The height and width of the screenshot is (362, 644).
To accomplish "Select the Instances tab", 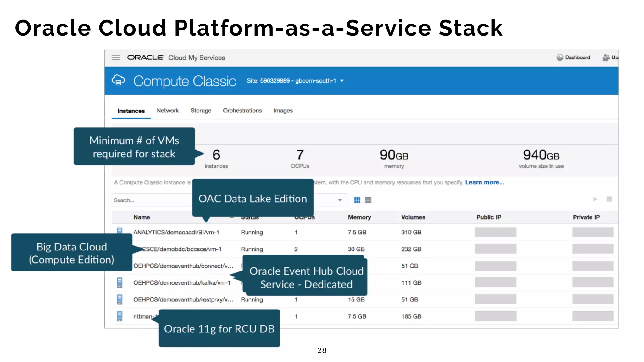I will coord(131,111).
